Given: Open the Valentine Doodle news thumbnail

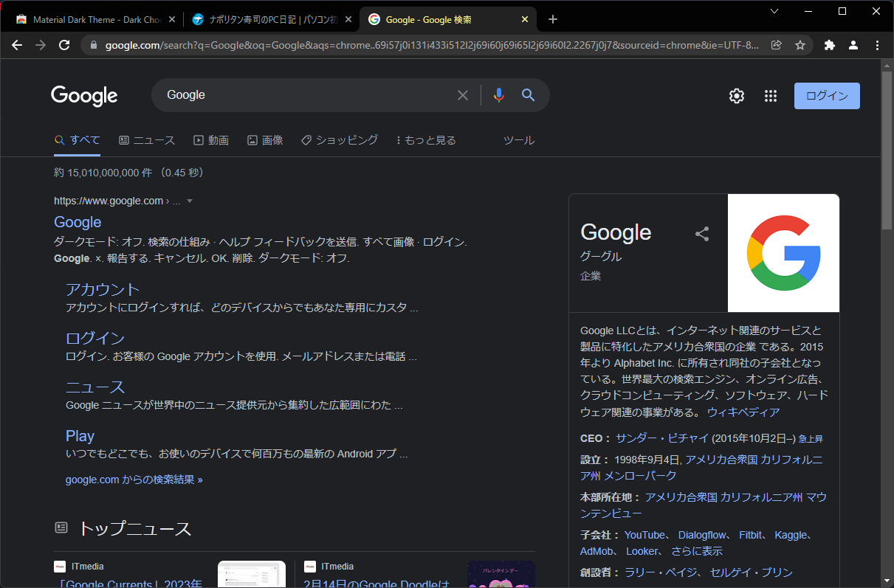Looking at the screenshot, I should pos(502,574).
